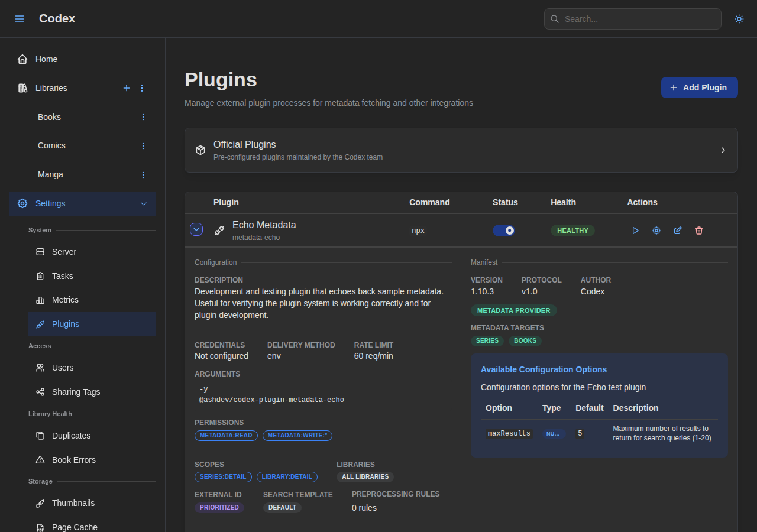Disable the Echo Metadata plugin status toggle

tap(504, 230)
